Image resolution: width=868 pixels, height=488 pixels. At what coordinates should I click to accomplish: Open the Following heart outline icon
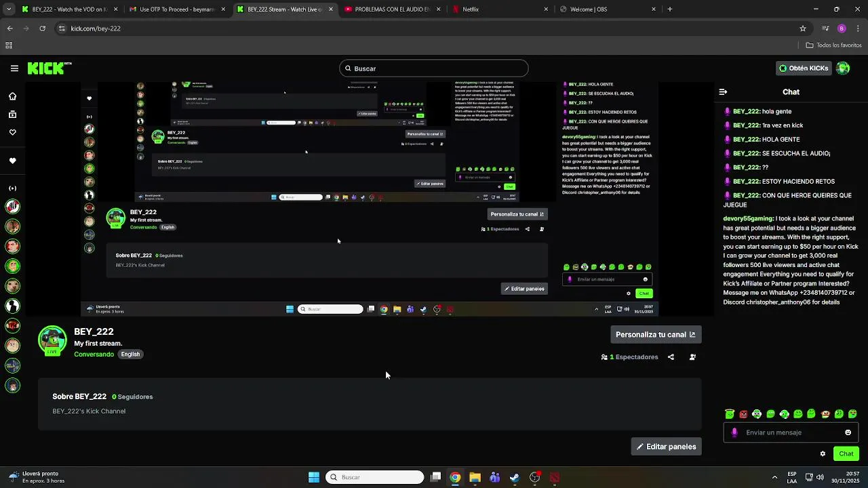coord(12,132)
